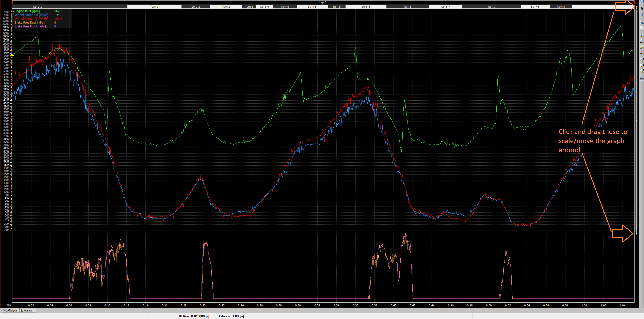Click the 0:30 time axis label
644x319 pixels.
298,305
